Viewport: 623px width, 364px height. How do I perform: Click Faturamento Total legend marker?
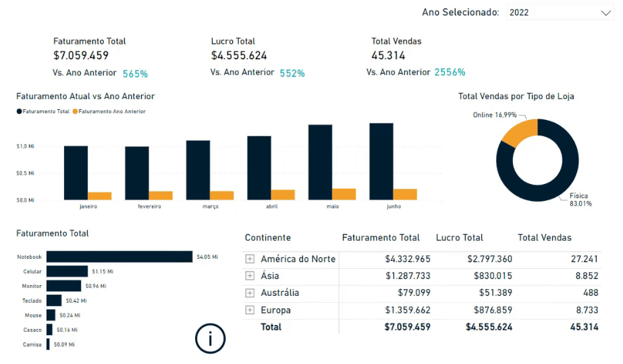19,111
